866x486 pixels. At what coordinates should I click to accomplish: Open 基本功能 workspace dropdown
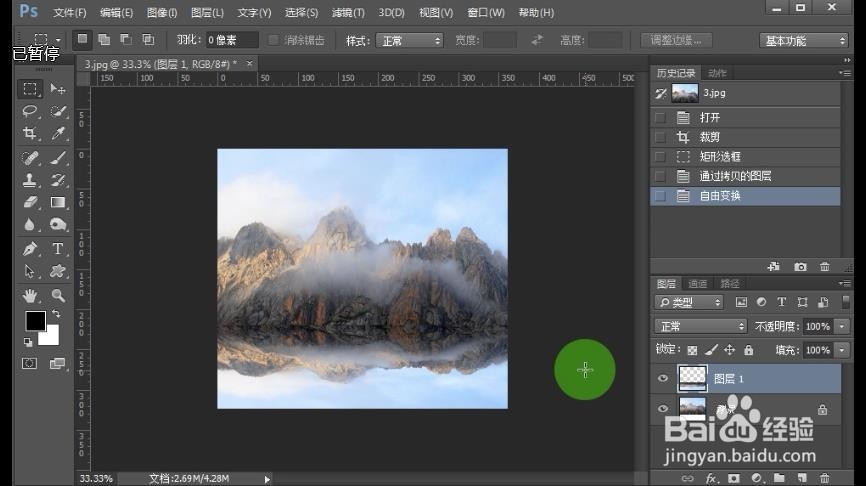point(804,40)
